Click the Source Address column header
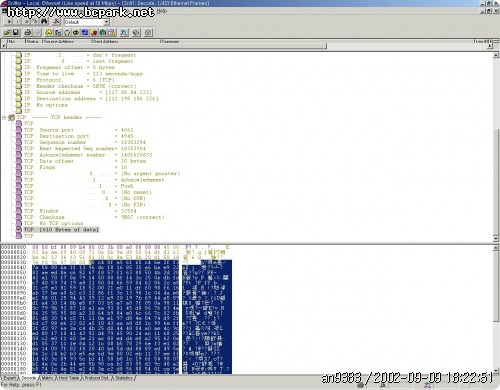Screen dimensions: 500x390 (x=67, y=41)
